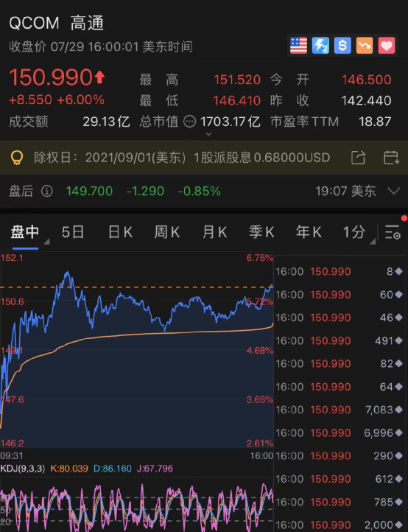This screenshot has height=532, width=408.
Task: Tap the 市盈率TTM value 18.87
Action: pyautogui.click(x=375, y=122)
